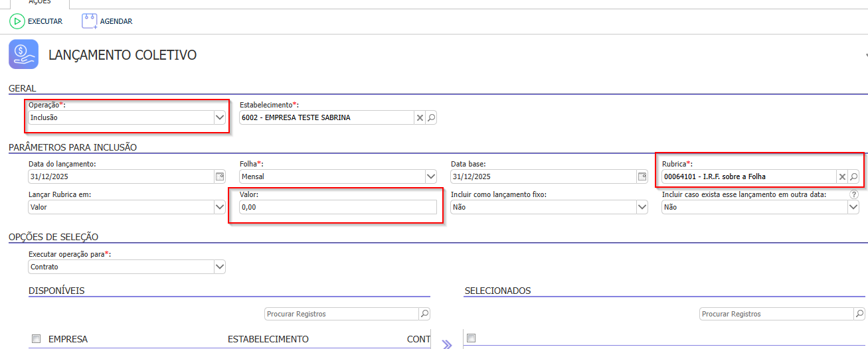The height and width of the screenshot is (349, 868).
Task: Open Estabelecimento search magnifier
Action: pyautogui.click(x=431, y=118)
